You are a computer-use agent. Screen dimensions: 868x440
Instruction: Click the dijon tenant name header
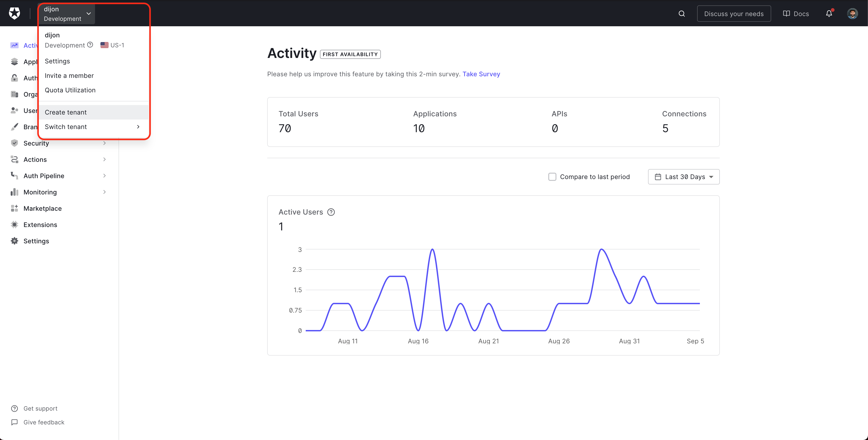tap(52, 35)
